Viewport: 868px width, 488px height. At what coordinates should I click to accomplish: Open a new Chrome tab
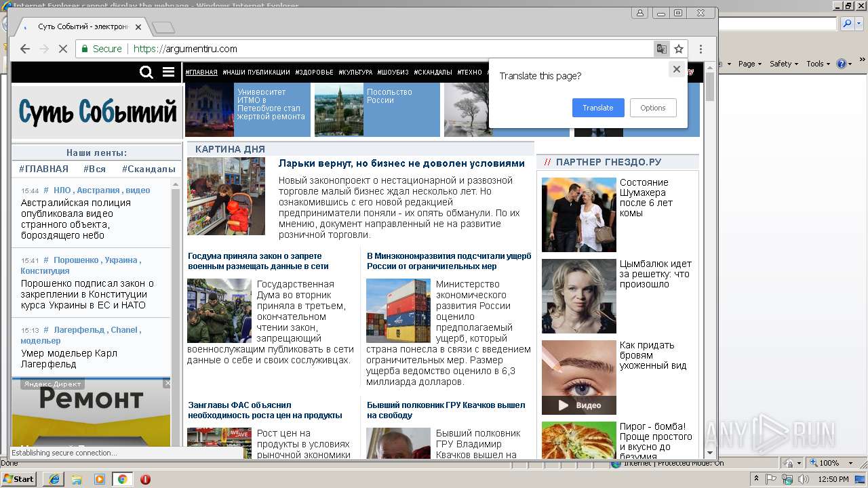coord(163,27)
